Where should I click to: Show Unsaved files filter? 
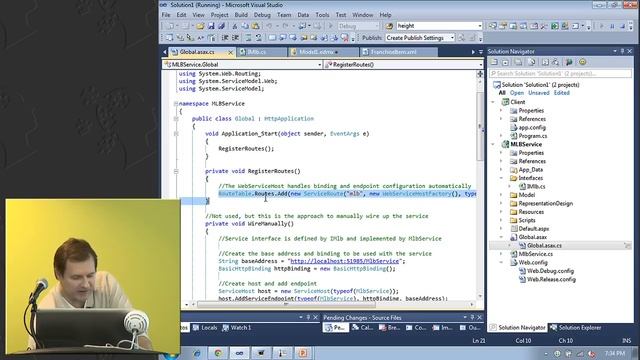(539, 93)
